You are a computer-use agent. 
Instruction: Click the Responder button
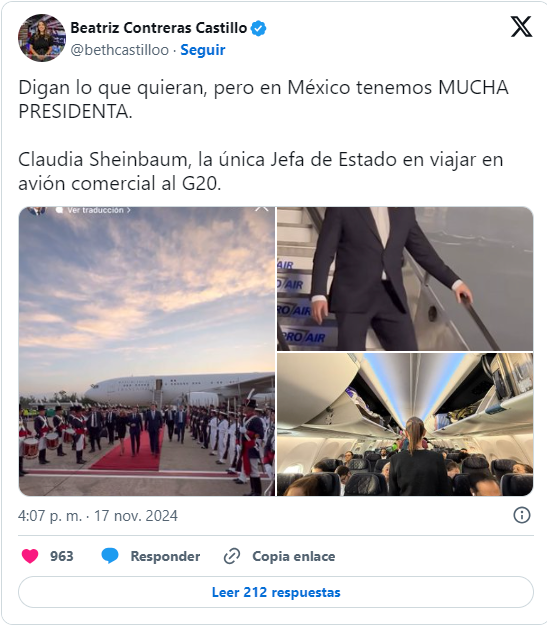click(165, 556)
